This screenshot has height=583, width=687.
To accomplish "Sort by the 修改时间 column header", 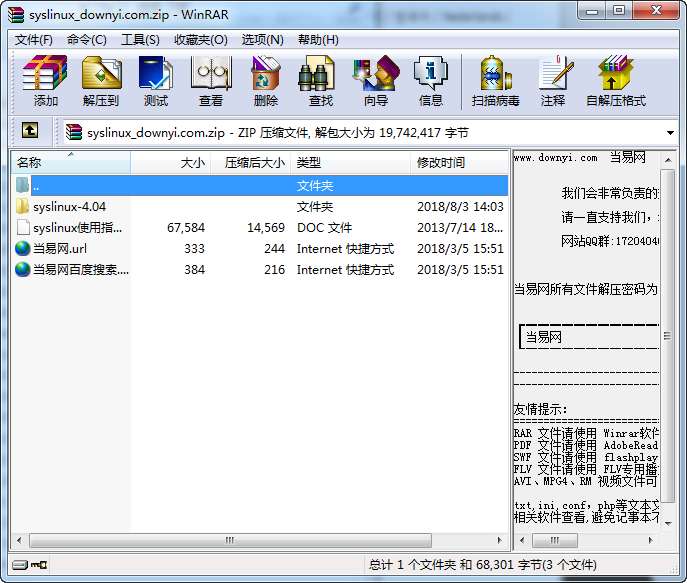I will click(459, 163).
